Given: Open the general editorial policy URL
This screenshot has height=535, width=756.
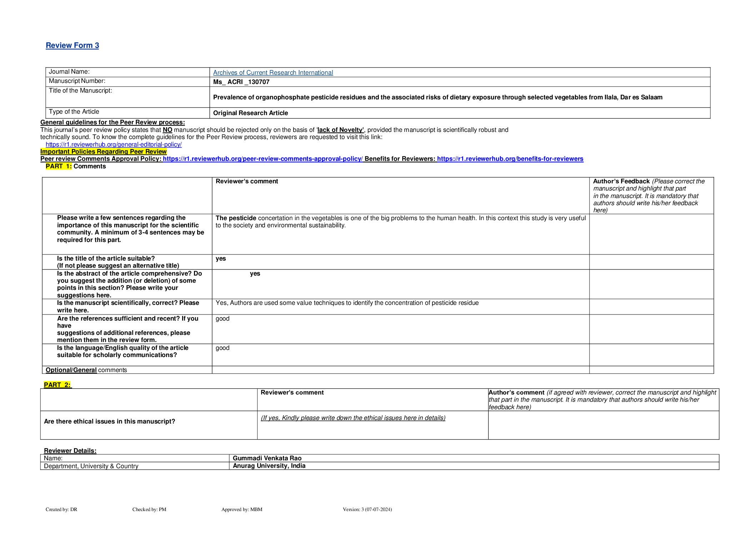Looking at the screenshot, I should coord(114,144).
